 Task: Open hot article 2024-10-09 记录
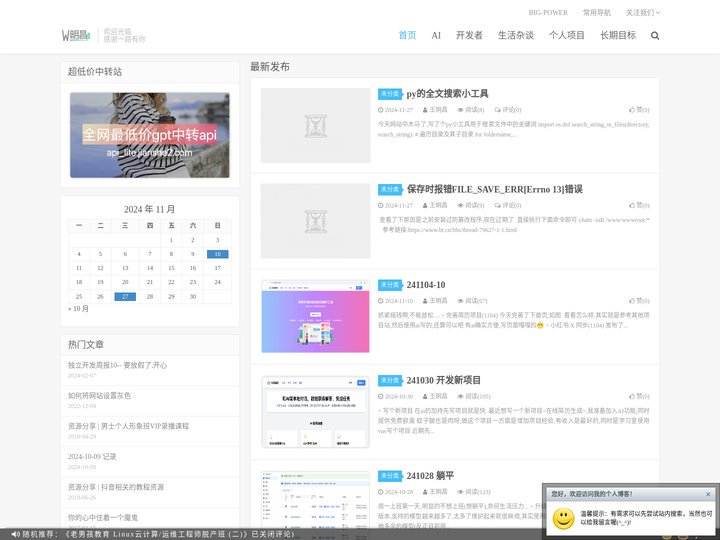(x=92, y=456)
